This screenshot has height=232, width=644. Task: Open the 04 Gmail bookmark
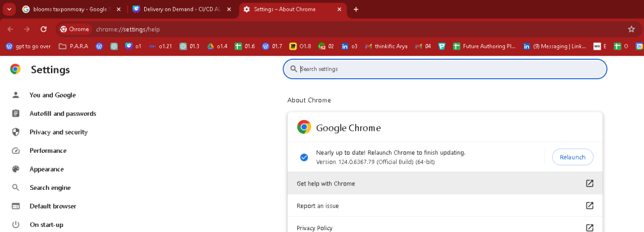423,47
